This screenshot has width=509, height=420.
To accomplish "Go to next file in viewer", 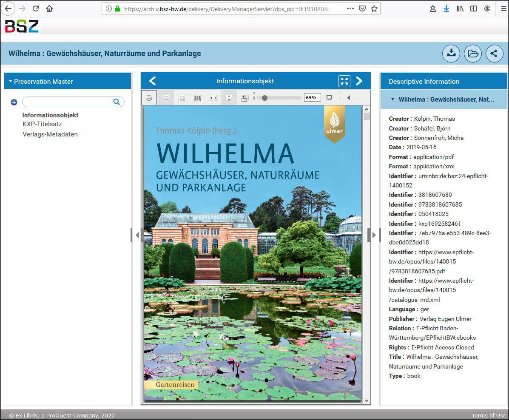I will [x=359, y=81].
